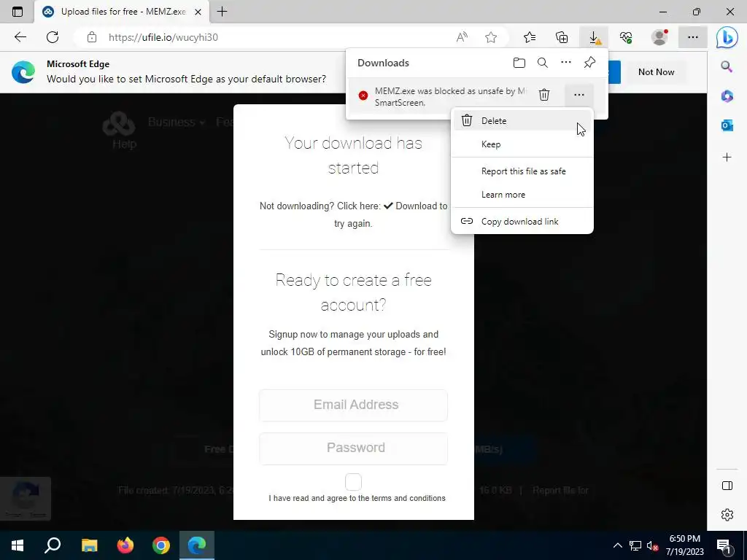Open the network tray icon
The image size is (747, 560).
(x=635, y=545)
